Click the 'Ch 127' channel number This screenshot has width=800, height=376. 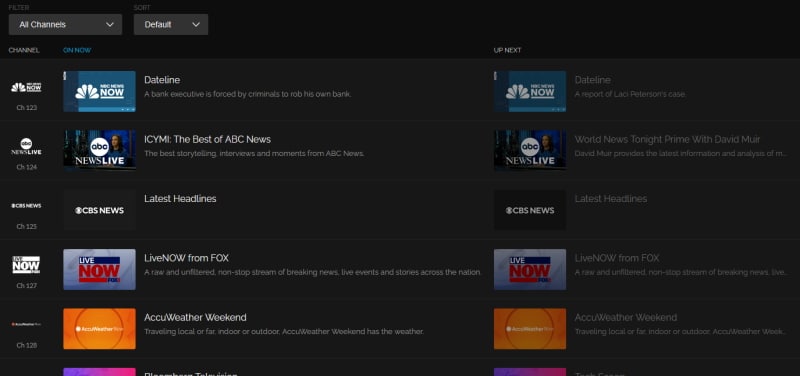point(27,286)
